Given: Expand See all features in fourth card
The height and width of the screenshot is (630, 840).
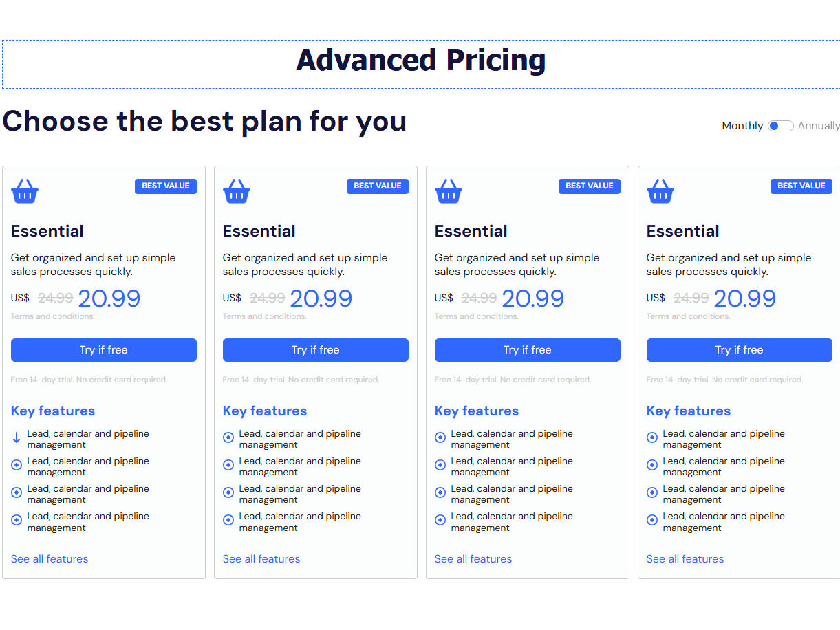Looking at the screenshot, I should [x=685, y=559].
